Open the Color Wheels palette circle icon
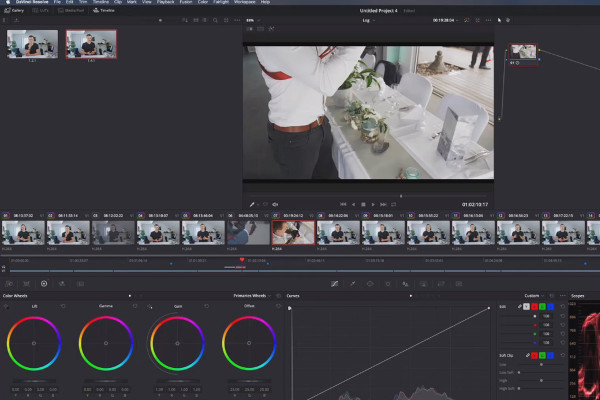Image resolution: width=600 pixels, height=400 pixels. click(44, 284)
